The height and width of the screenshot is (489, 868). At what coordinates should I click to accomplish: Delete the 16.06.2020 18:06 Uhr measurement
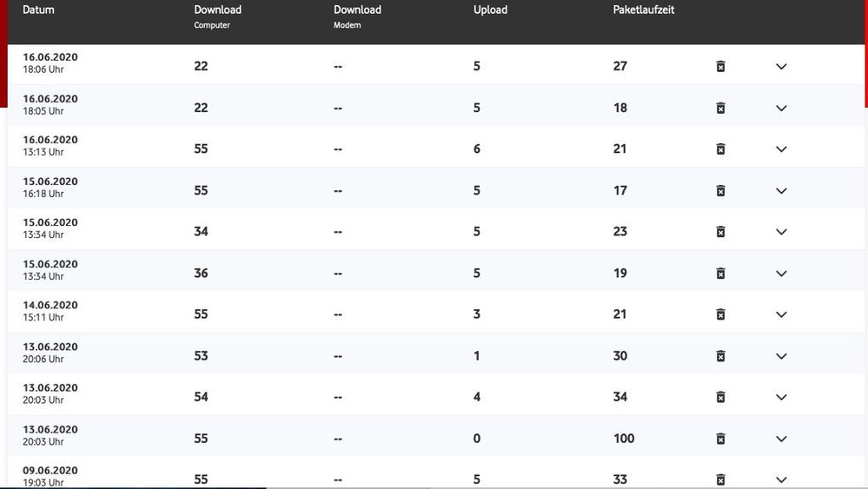[720, 66]
